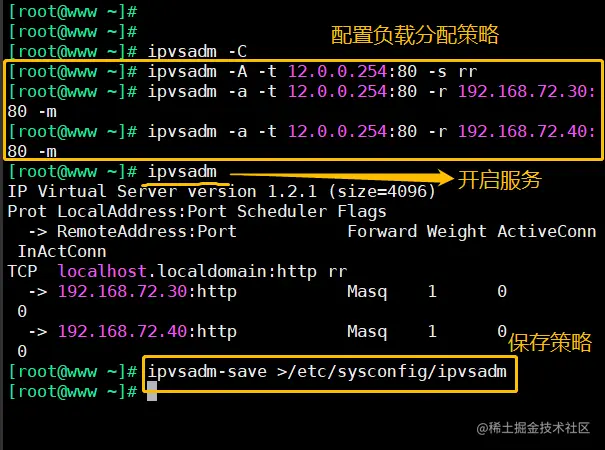Click 'Masq' in the 192.168.72.40:http row
Screen dimensions: 605x450
click(367, 332)
